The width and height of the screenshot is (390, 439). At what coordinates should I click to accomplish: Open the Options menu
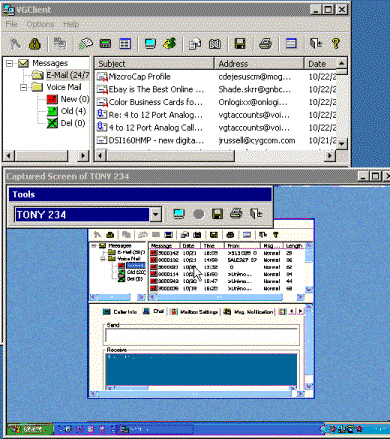[40, 24]
